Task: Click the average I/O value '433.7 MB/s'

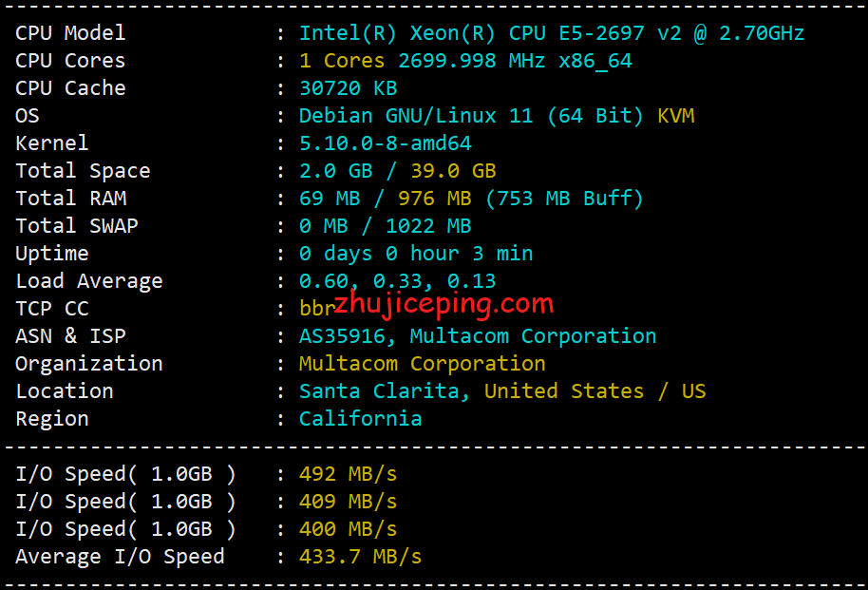Action: pyautogui.click(x=360, y=557)
